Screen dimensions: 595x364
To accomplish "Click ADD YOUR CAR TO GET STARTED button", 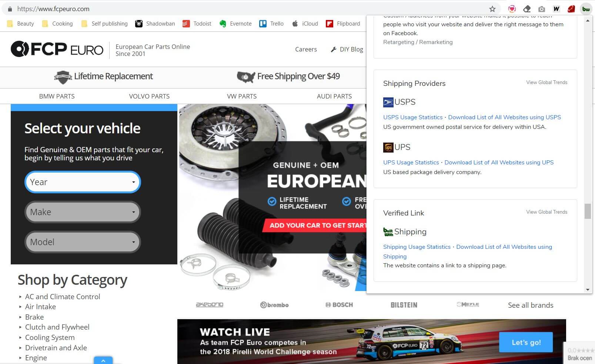I will [x=315, y=225].
